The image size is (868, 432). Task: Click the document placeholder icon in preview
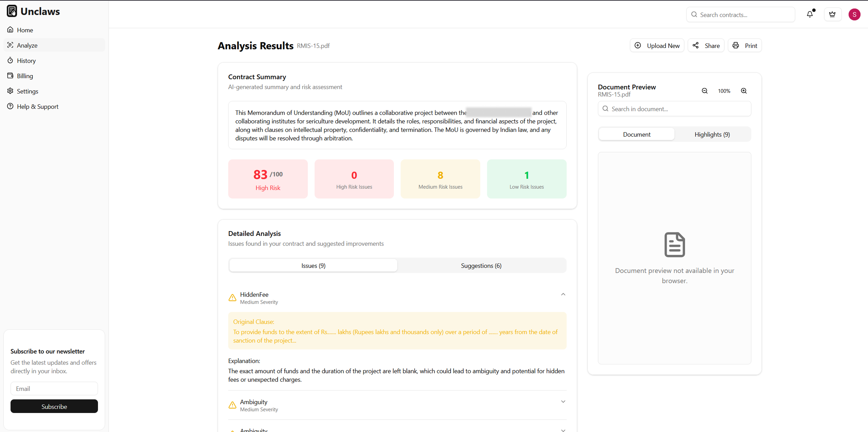pos(674,244)
